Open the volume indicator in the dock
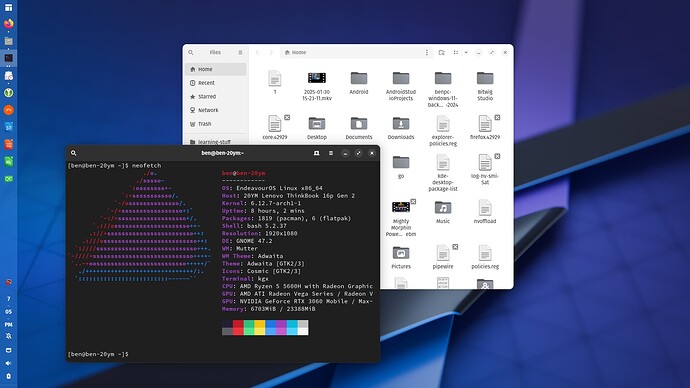690x388 pixels. 8,363
